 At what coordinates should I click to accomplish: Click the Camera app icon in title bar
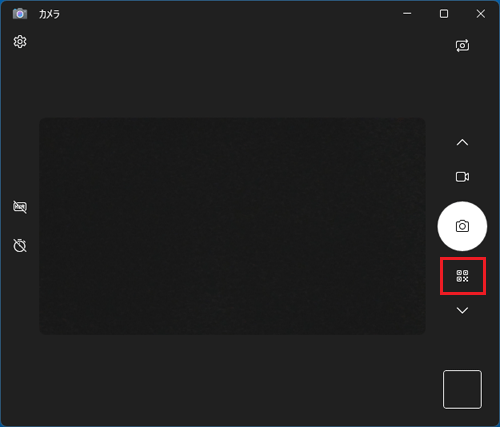[20, 14]
